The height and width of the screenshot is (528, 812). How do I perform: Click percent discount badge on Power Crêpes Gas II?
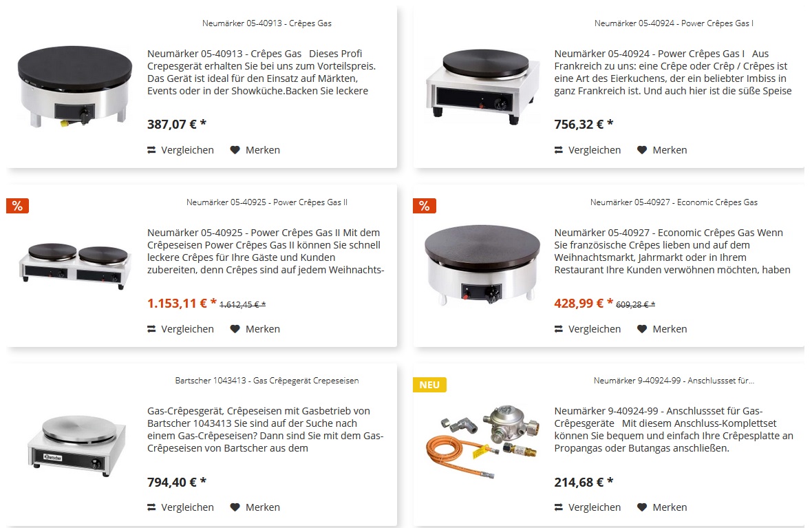pos(17,206)
